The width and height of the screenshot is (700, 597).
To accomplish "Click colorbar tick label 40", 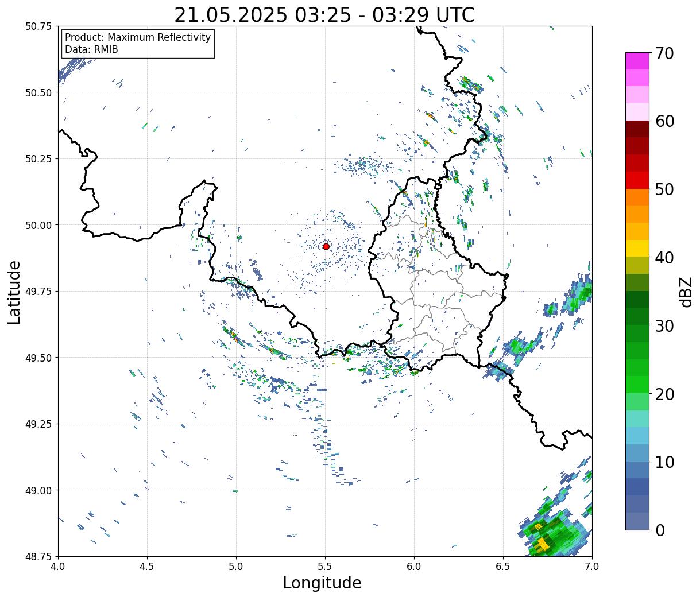I will point(664,257).
